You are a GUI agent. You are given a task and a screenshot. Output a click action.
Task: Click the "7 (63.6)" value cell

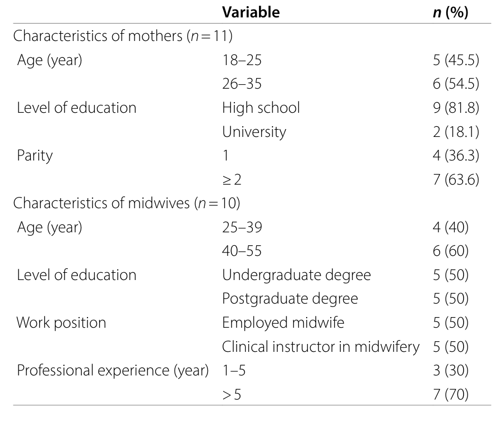(456, 180)
